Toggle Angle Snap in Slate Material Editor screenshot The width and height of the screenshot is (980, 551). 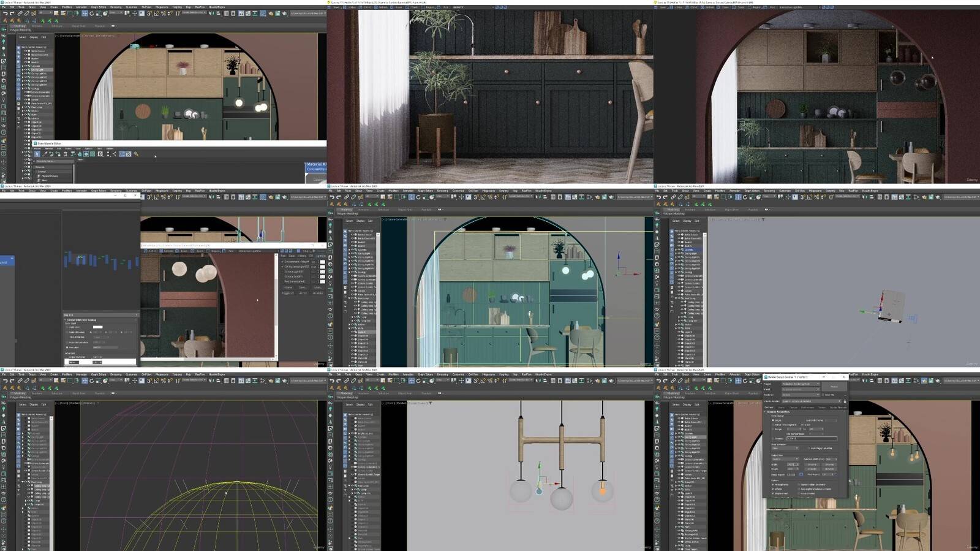click(156, 13)
